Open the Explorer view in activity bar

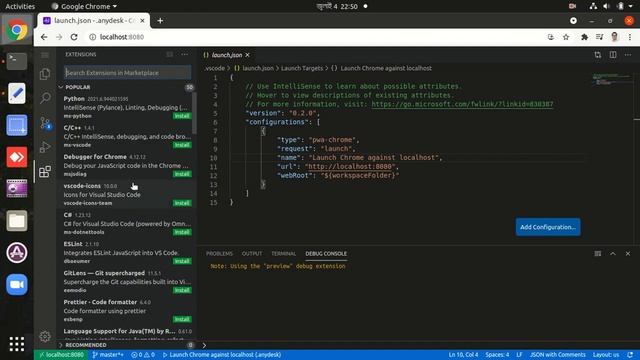(x=45, y=74)
